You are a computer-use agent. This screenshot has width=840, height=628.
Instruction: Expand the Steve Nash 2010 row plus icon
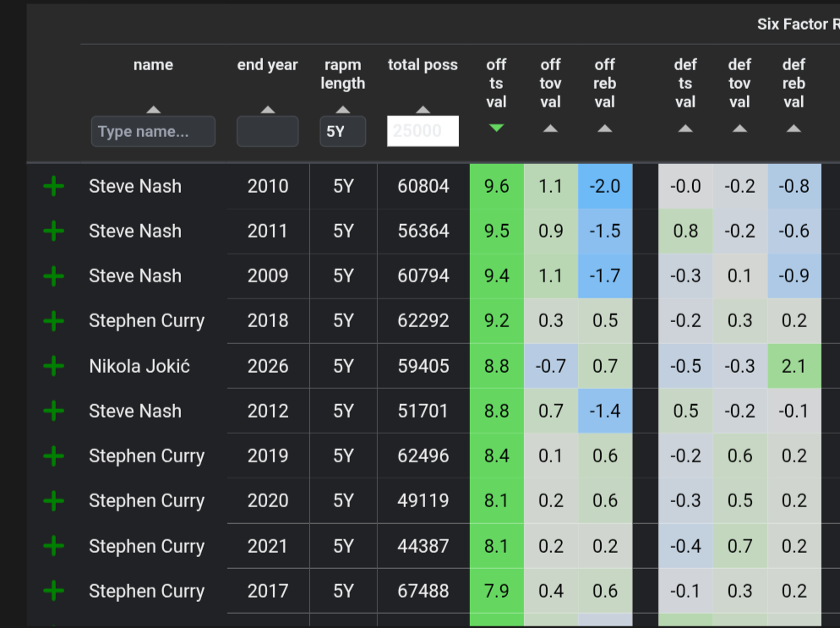53,187
